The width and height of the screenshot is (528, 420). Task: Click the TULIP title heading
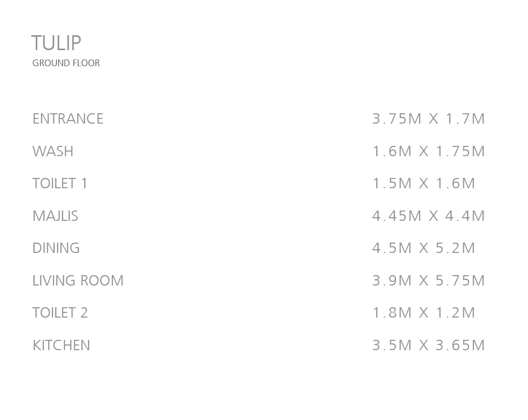tap(56, 43)
